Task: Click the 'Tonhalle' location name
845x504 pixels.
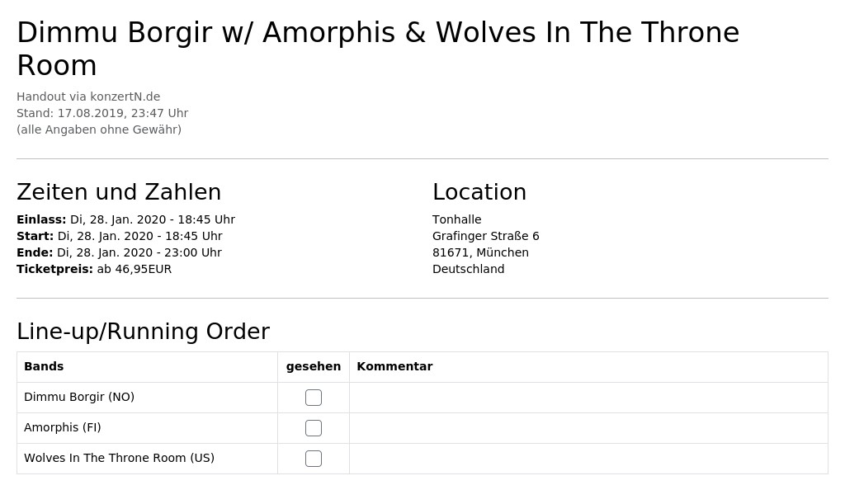Action: pyautogui.click(x=456, y=219)
